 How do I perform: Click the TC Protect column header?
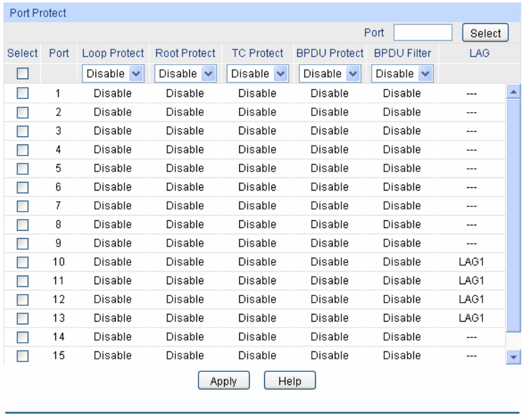pos(257,53)
